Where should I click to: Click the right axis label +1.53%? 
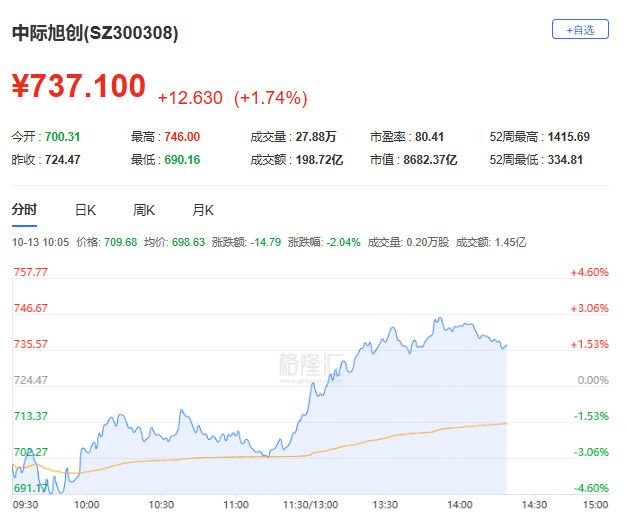[590, 344]
